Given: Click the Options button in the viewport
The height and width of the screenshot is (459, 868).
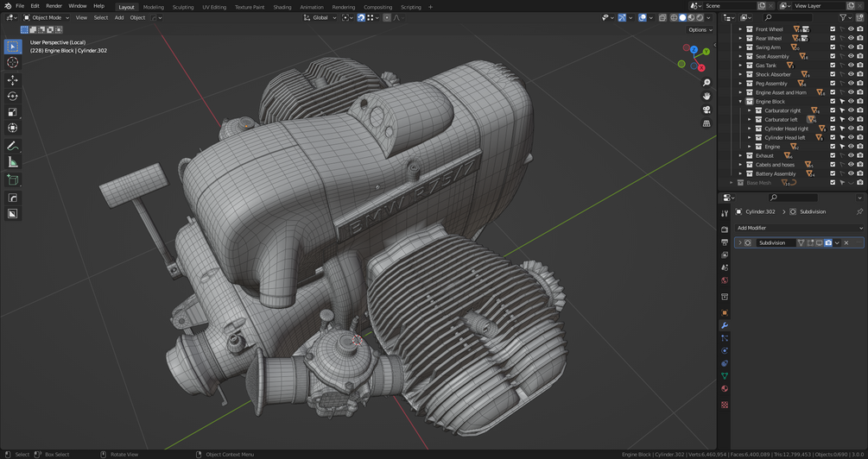Looking at the screenshot, I should pyautogui.click(x=700, y=30).
